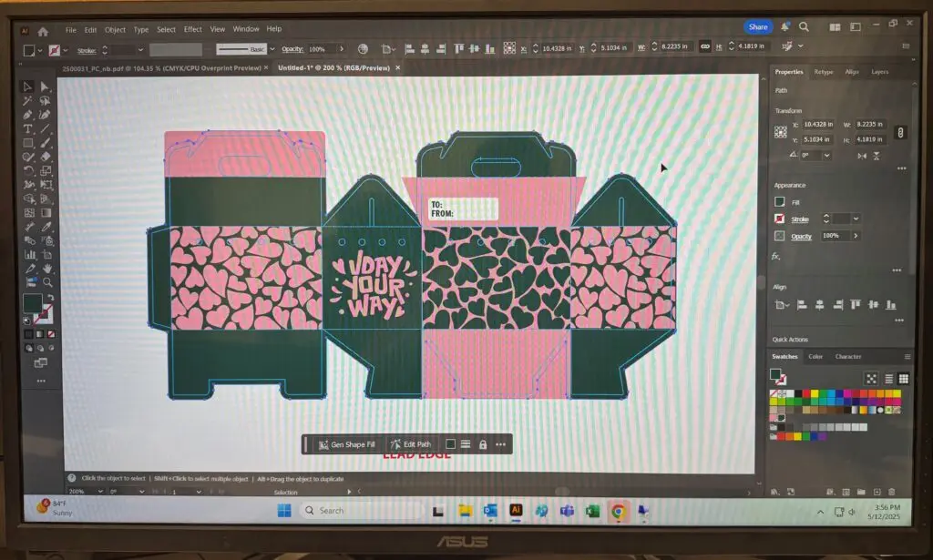The height and width of the screenshot is (560, 933).
Task: Select the Hand tool
Action: (47, 269)
